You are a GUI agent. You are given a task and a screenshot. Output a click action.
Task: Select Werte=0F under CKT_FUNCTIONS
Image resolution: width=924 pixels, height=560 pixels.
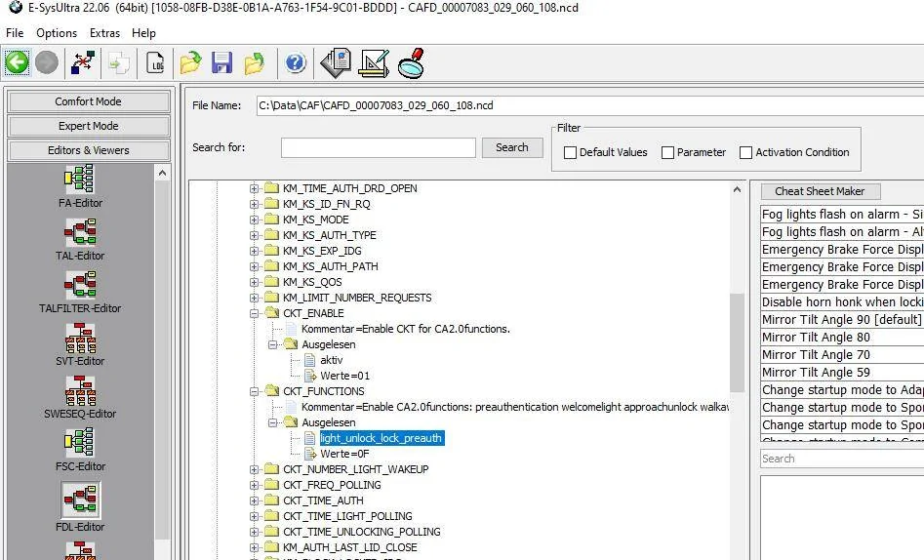coord(344,454)
